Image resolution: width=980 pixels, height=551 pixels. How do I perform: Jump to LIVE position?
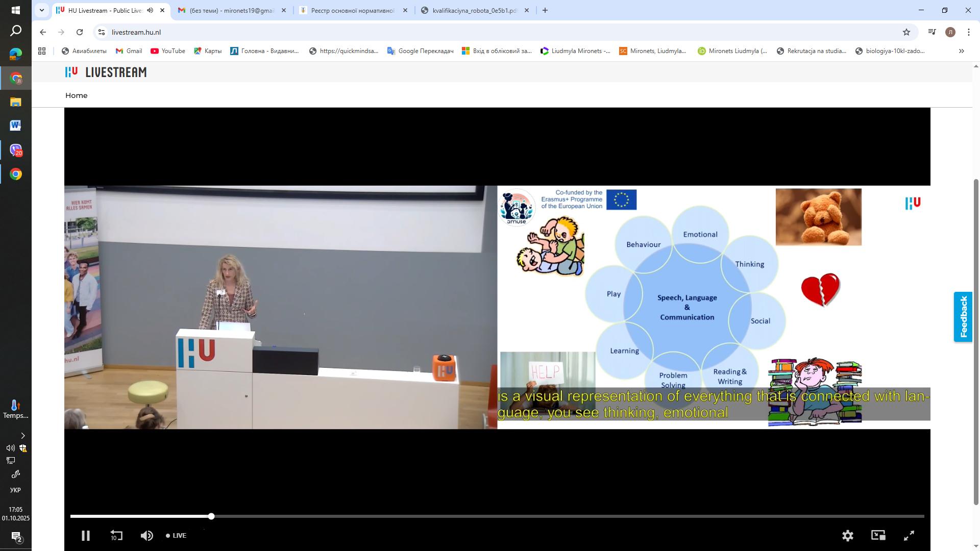click(176, 536)
